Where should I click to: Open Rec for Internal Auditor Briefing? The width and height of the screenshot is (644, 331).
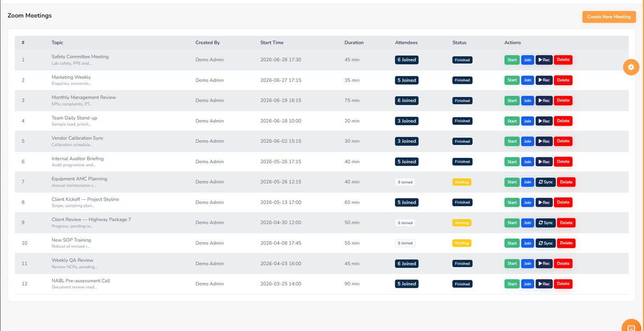coord(544,162)
